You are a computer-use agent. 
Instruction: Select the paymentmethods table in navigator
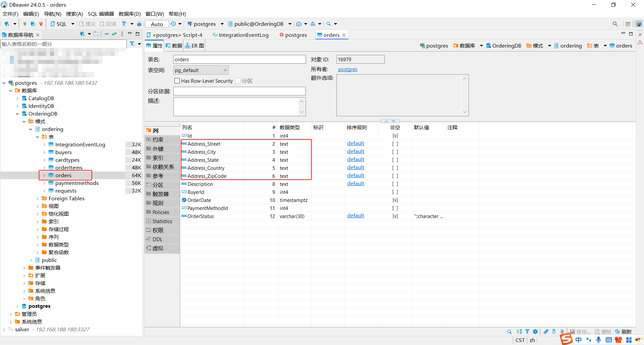77,183
